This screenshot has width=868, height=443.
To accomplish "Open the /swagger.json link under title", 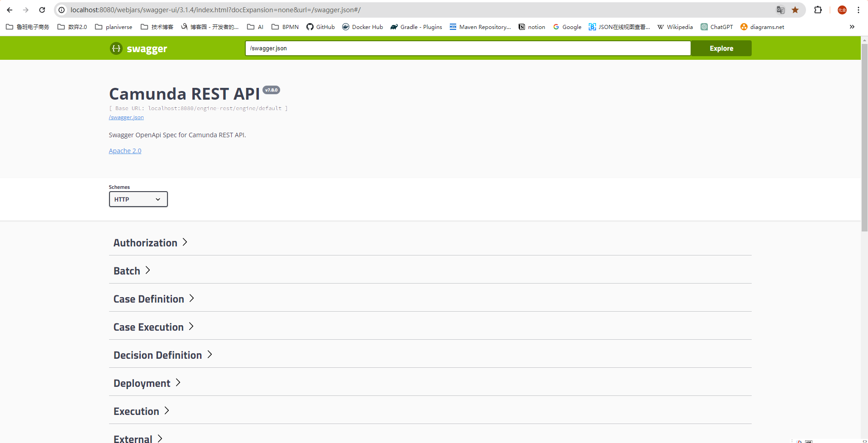I will 126,117.
